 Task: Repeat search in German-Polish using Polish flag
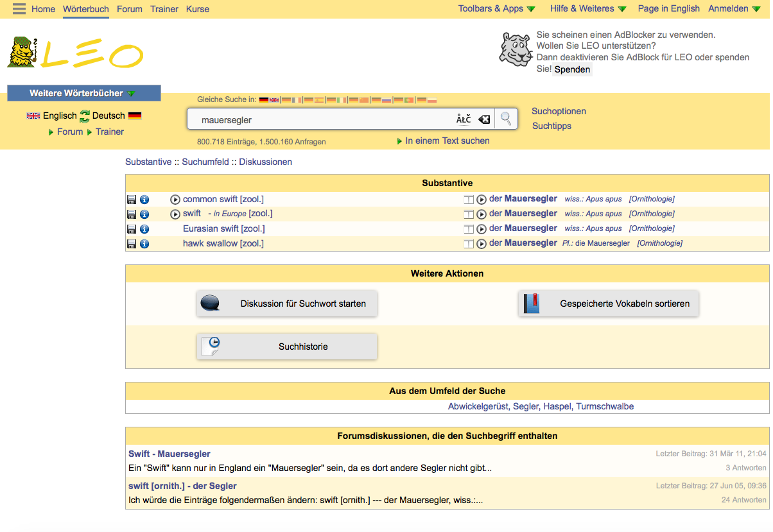tap(432, 100)
